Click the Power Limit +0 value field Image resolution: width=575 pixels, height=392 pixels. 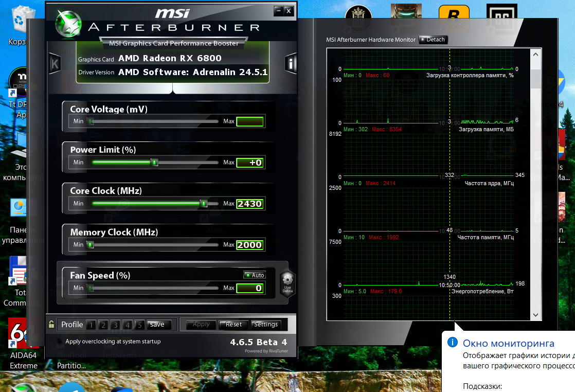tap(250, 163)
